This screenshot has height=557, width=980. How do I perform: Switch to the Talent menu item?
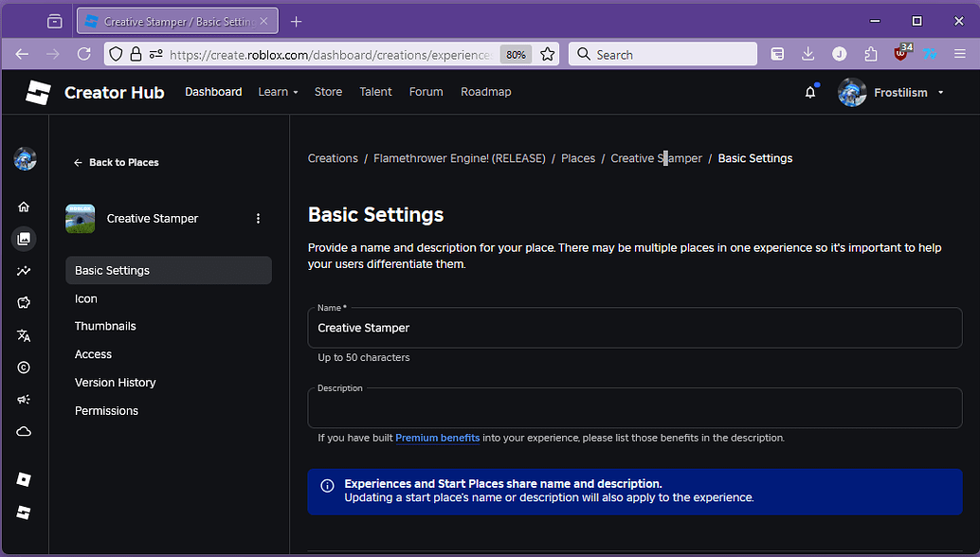[375, 91]
